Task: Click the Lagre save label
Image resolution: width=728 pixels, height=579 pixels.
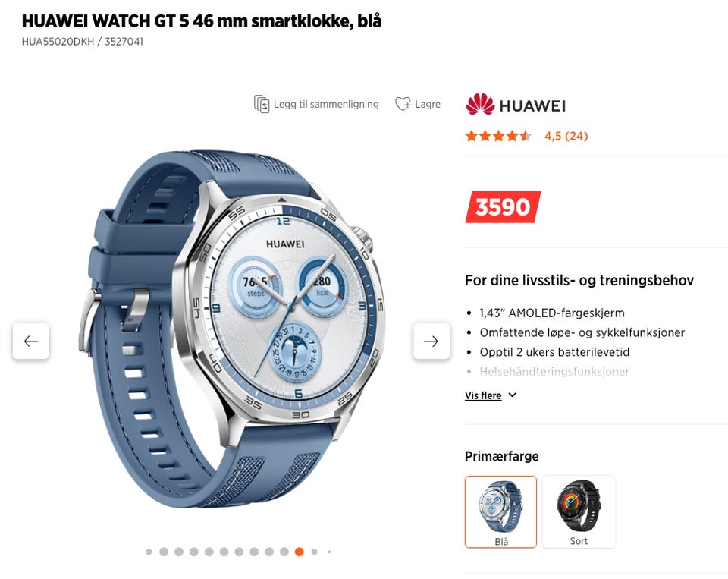Action: tap(428, 104)
